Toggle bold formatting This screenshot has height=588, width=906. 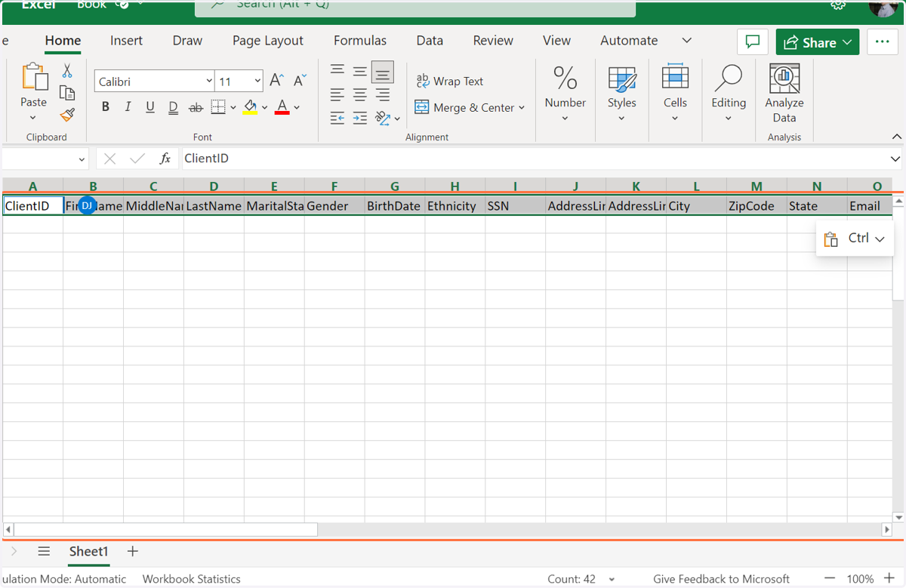point(106,107)
